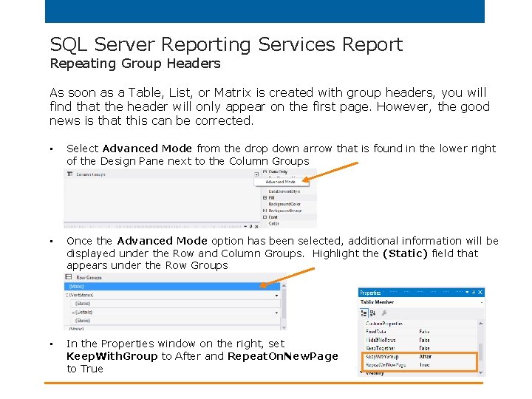Select the FixedData property

[x=376, y=332]
